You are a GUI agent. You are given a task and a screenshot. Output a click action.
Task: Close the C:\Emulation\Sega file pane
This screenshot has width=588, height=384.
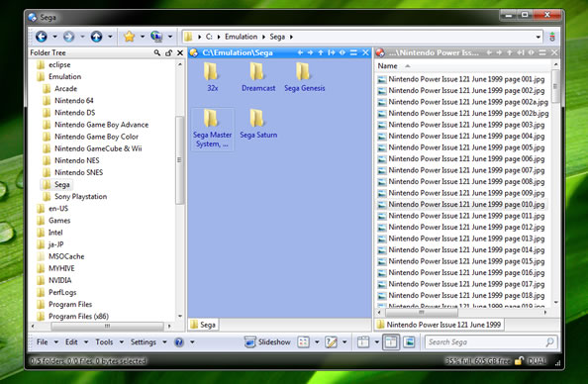[365, 52]
